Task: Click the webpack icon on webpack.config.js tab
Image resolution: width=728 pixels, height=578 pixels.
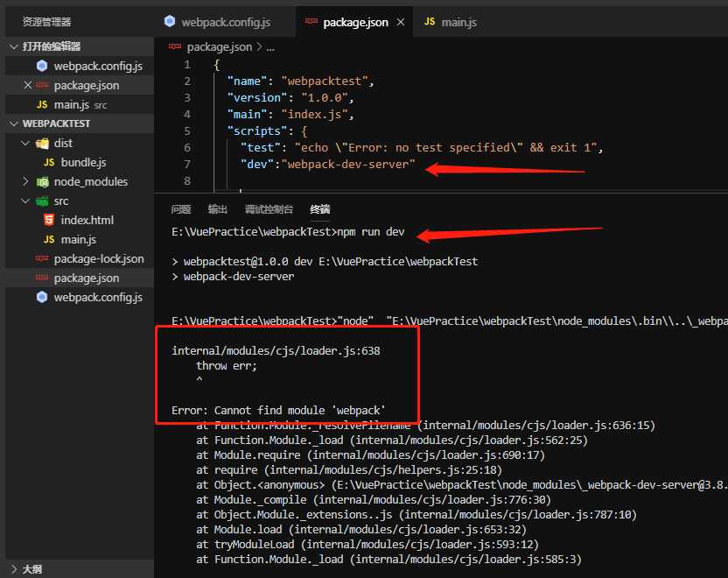Action: click(x=170, y=21)
